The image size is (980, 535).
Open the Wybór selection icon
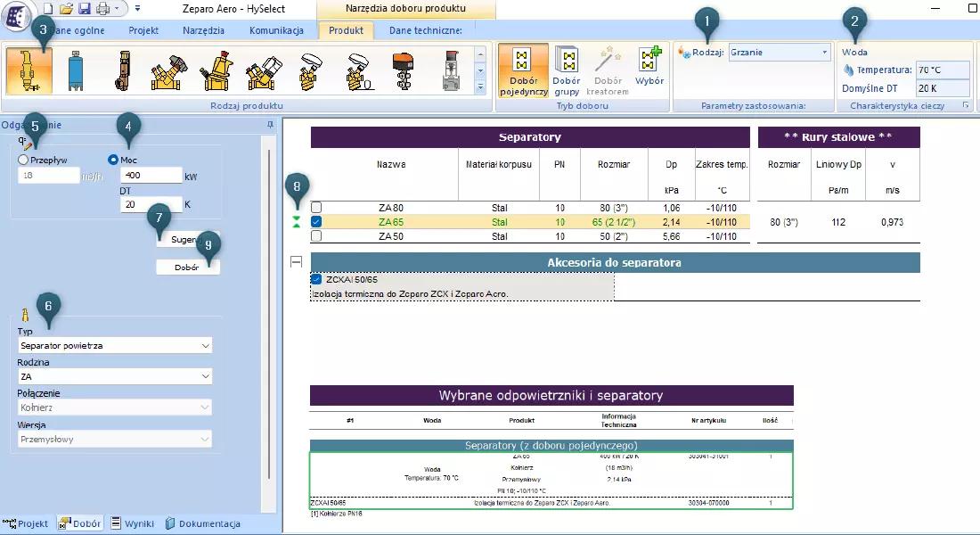pyautogui.click(x=649, y=70)
